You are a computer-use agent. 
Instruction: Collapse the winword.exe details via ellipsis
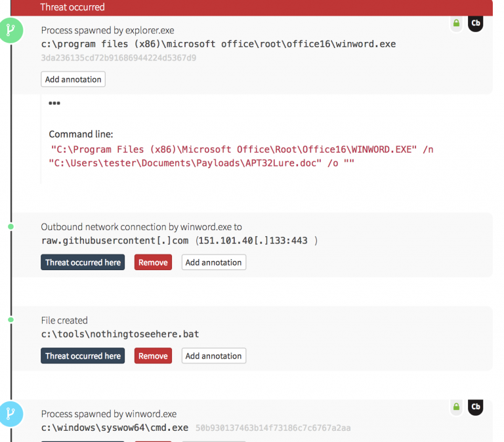coord(54,104)
